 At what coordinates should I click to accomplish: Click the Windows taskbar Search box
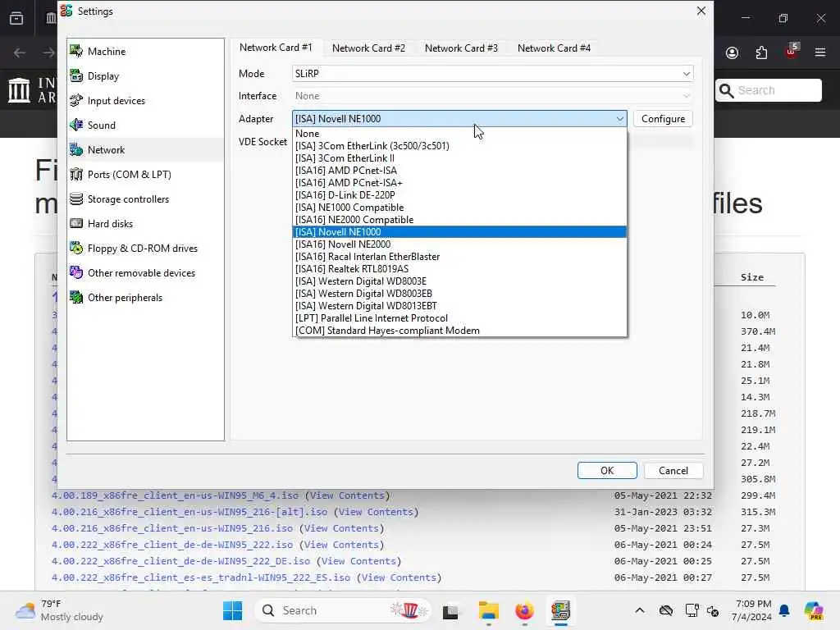click(343, 610)
